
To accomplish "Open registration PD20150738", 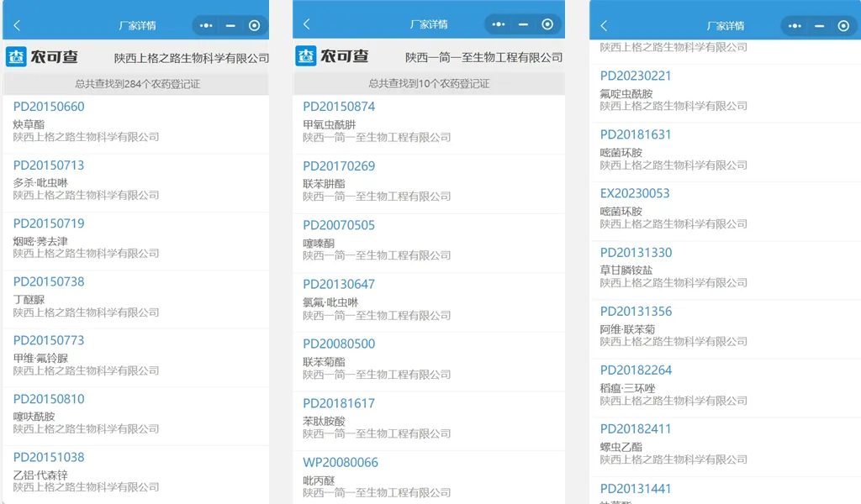I will 49,281.
